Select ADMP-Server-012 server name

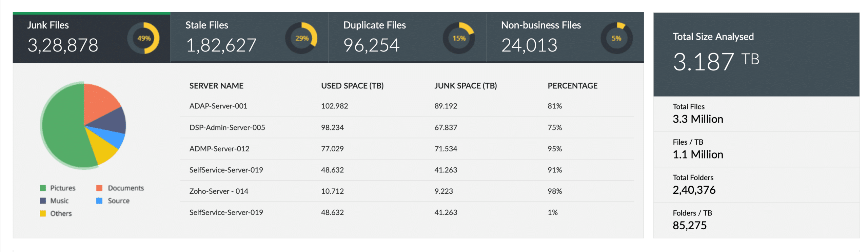tap(219, 149)
